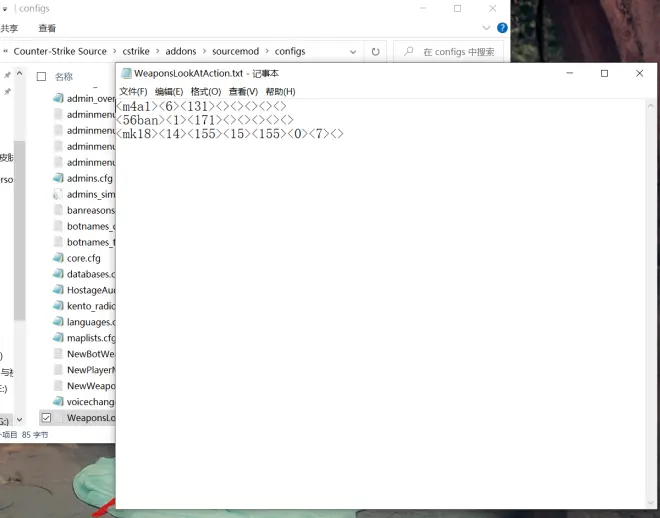The height and width of the screenshot is (518, 660).
Task: Click navigation pane scroll-down arrow
Action: coord(19,420)
